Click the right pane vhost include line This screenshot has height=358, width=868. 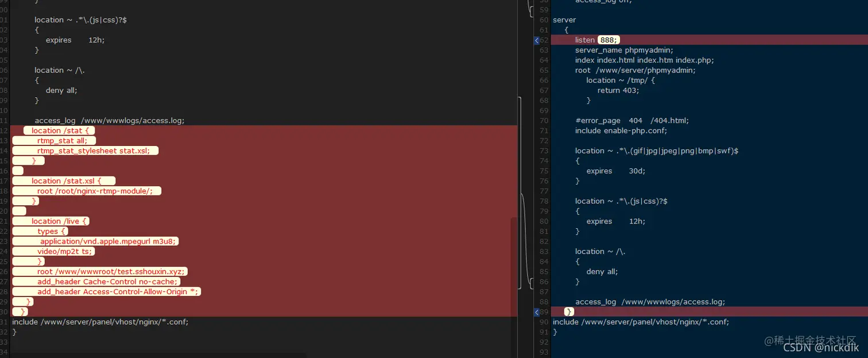(641, 322)
